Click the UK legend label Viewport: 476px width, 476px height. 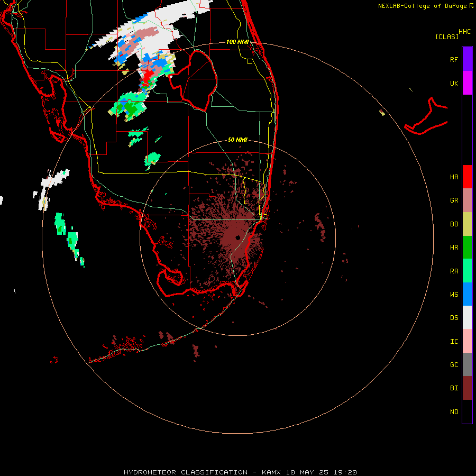point(454,83)
